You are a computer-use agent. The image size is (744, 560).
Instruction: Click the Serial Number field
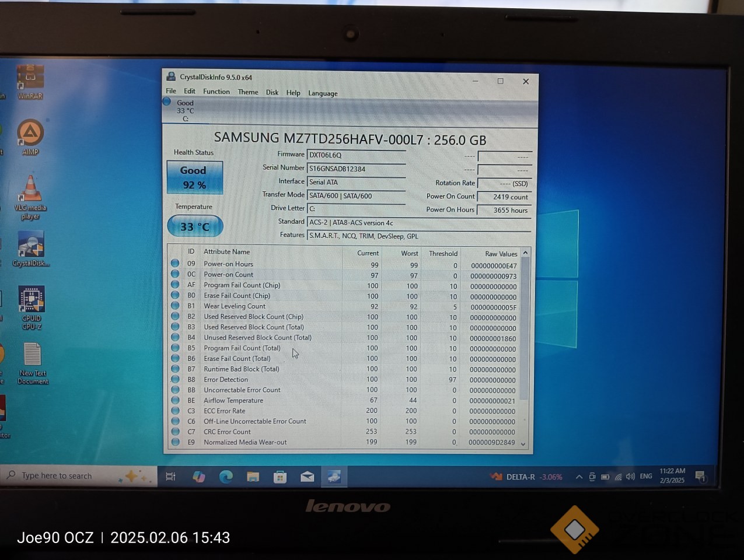(x=356, y=169)
